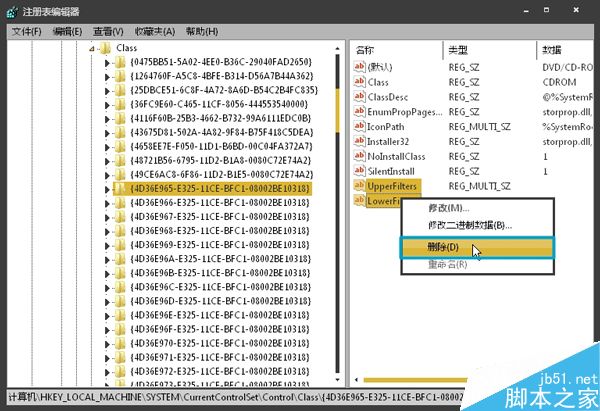Expand the {43675D81-502A-4A82-9F84-B75F418C5DEA} key
This screenshot has height=411, width=600.
pyautogui.click(x=107, y=134)
